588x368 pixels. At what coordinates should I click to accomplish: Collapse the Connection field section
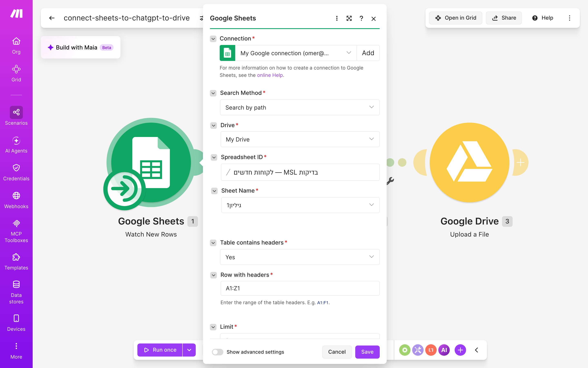coord(213,39)
